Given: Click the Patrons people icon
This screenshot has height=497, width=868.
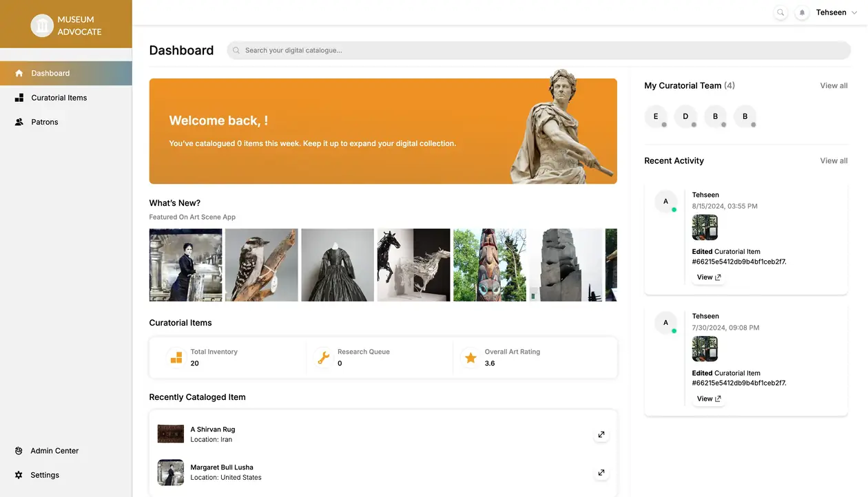Looking at the screenshot, I should pyautogui.click(x=19, y=122).
